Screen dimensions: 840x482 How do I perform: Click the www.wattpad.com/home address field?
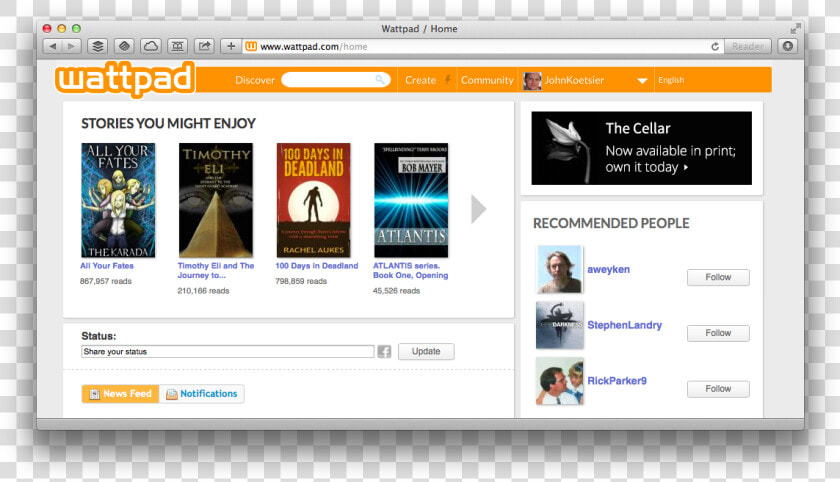(x=482, y=47)
